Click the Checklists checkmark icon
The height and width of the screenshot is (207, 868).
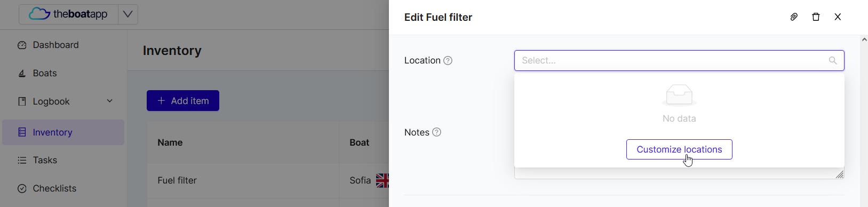point(22,189)
